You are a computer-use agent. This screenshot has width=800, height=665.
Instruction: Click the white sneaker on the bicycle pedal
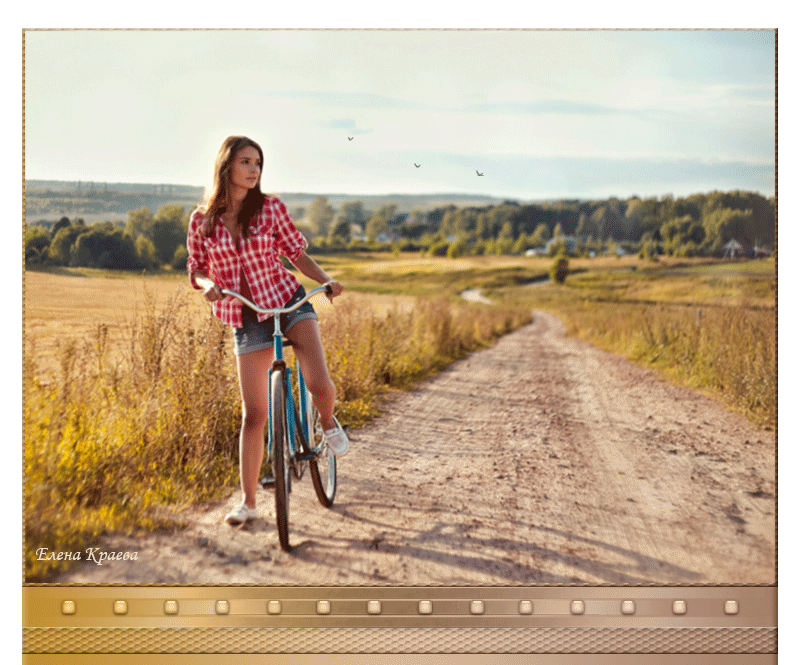[336, 437]
